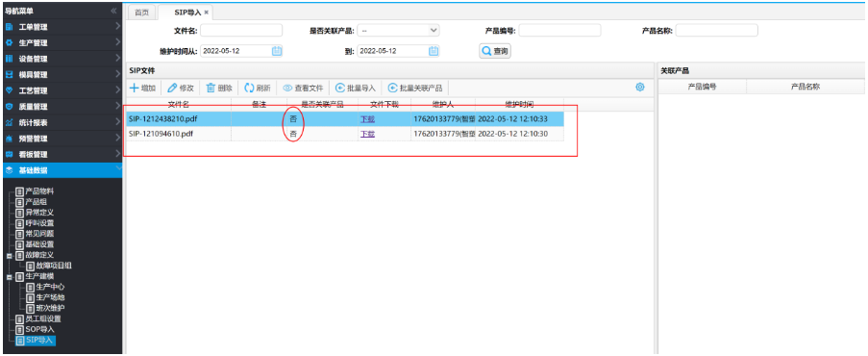
Task: Click the 查询 search button
Action: [x=495, y=51]
